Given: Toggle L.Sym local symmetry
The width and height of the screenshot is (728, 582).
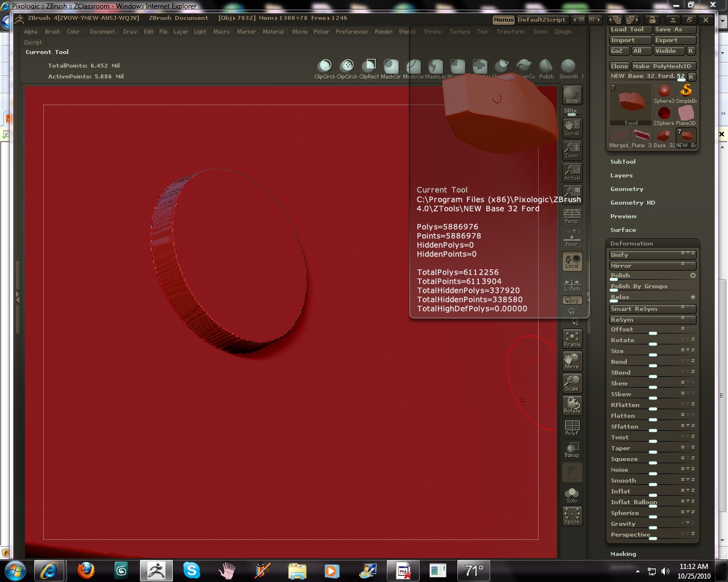Looking at the screenshot, I should 572,284.
